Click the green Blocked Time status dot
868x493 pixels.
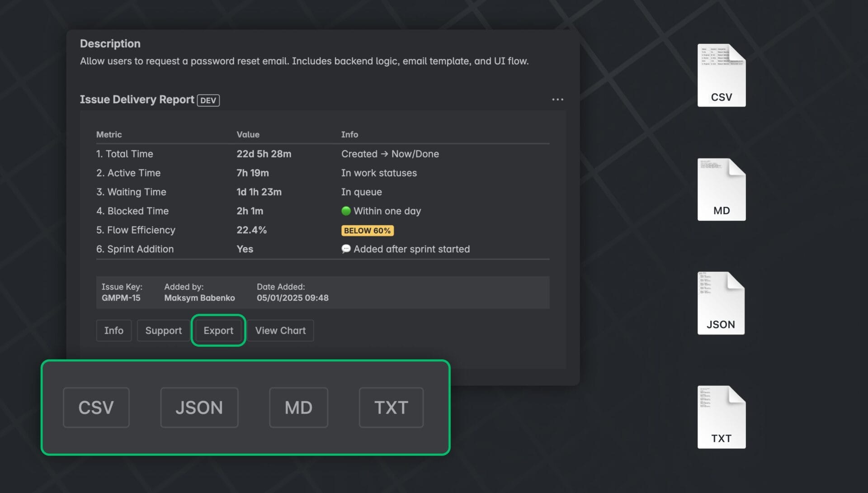[346, 211]
